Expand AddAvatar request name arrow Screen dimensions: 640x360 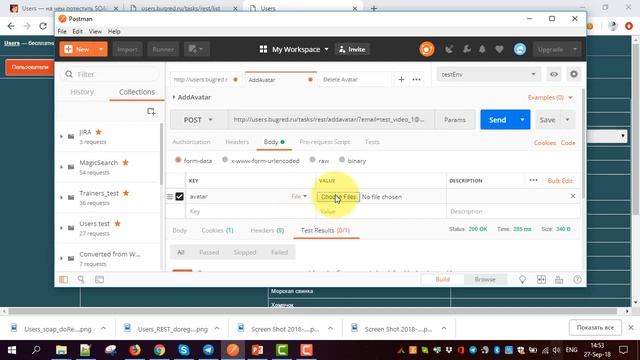click(174, 97)
